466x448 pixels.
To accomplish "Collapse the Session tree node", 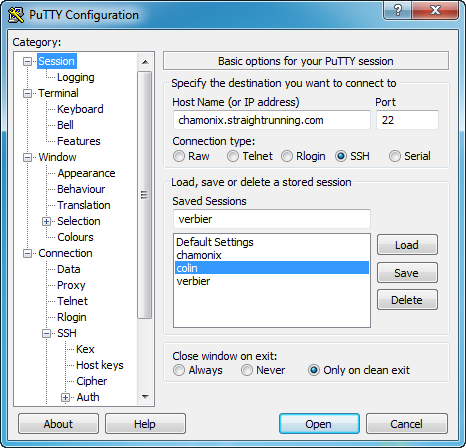I will pos(27,61).
